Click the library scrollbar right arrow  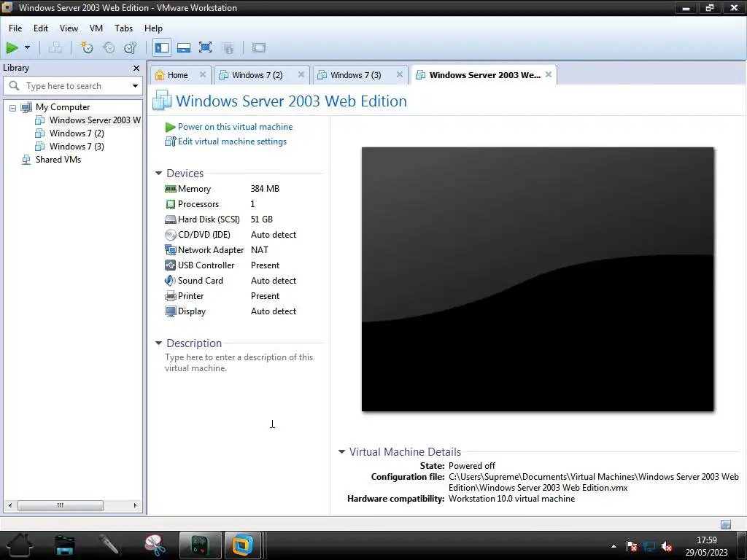tap(135, 505)
